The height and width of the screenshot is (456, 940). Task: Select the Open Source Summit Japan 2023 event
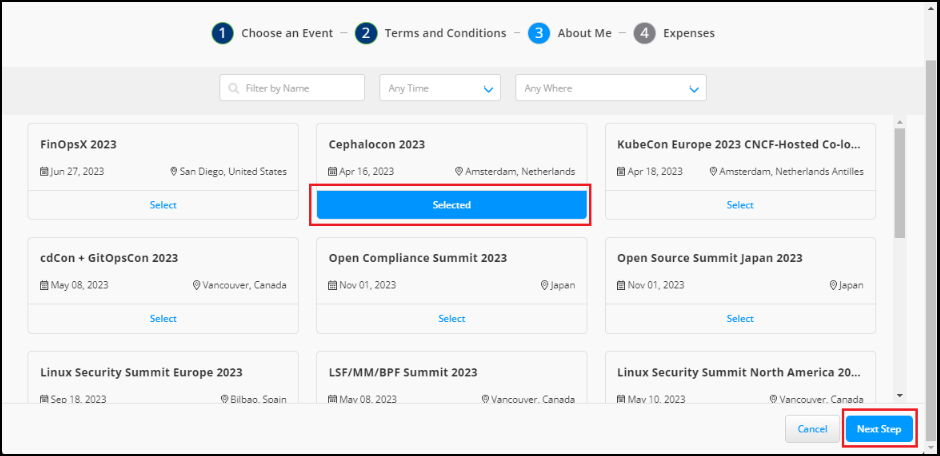[x=740, y=319]
